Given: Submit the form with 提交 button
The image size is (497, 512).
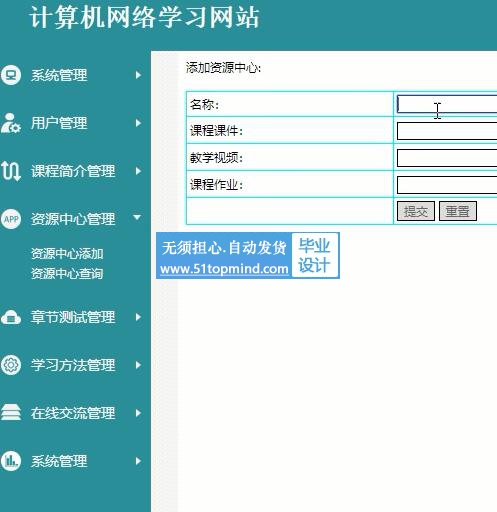Looking at the screenshot, I should (x=416, y=211).
